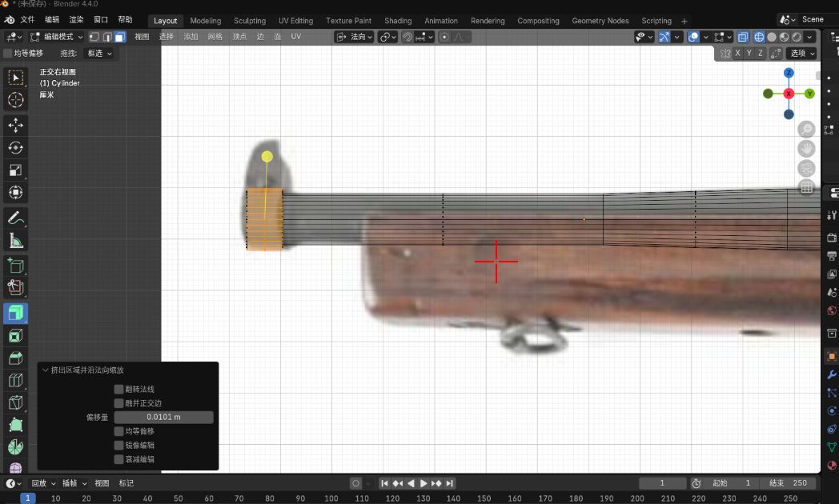839x504 pixels.
Task: Toggle X axis mirror
Action: pyautogui.click(x=738, y=54)
